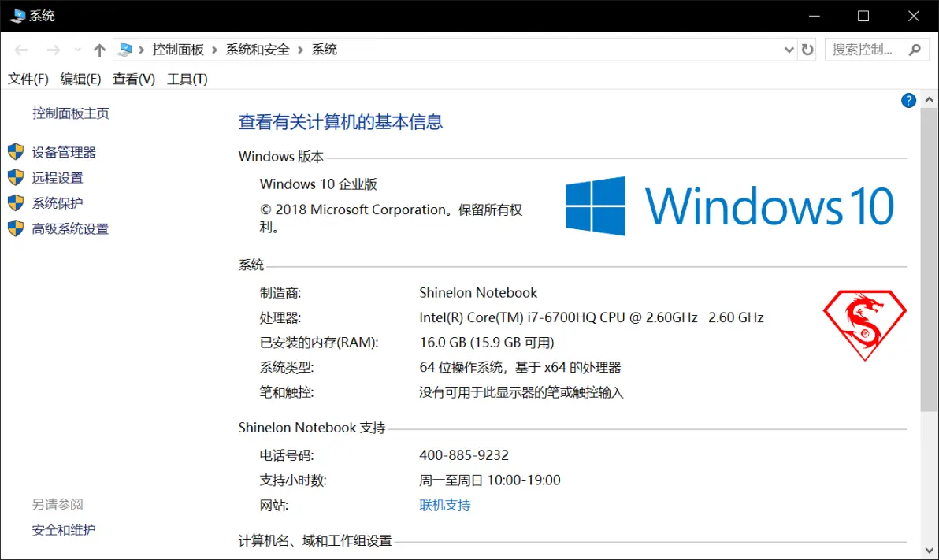Click the shield icon beside 设备管理器
939x560 pixels.
pos(16,151)
